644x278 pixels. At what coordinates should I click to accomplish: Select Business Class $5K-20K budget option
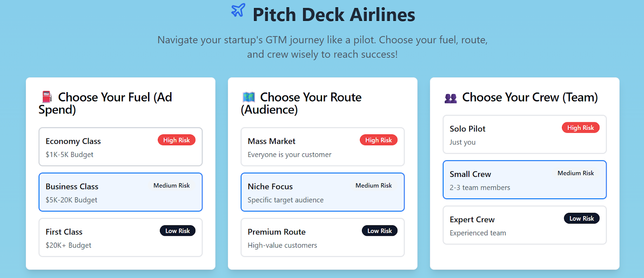[120, 192]
